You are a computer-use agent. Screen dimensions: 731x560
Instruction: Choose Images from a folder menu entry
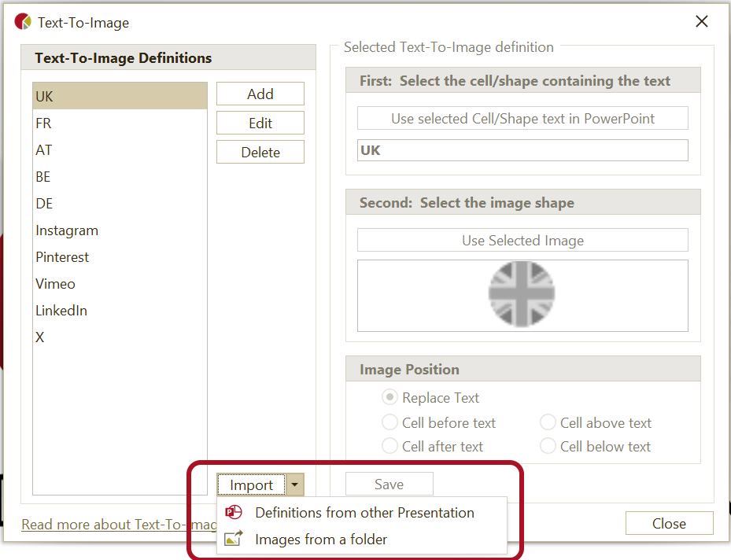(x=321, y=540)
